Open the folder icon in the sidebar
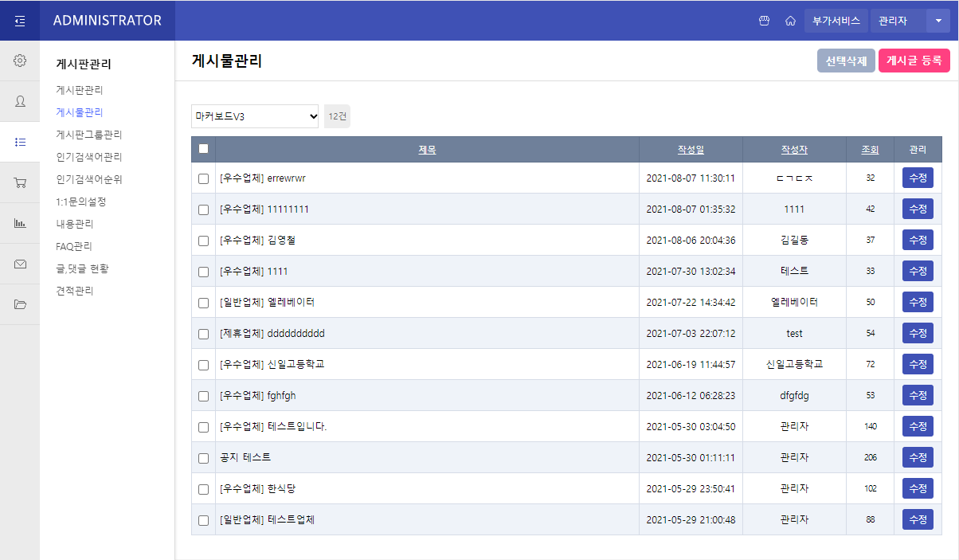The width and height of the screenshot is (959, 560). (20, 304)
